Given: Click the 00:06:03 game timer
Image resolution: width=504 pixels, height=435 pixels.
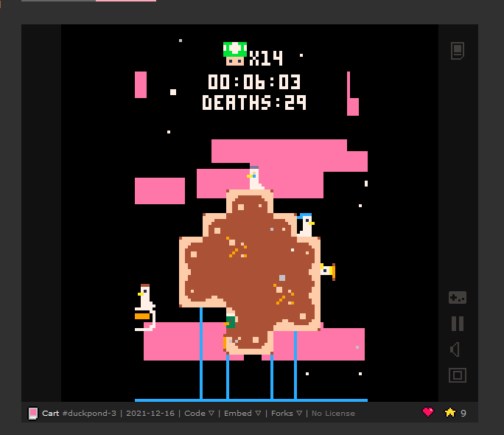Looking at the screenshot, I should (x=254, y=82).
